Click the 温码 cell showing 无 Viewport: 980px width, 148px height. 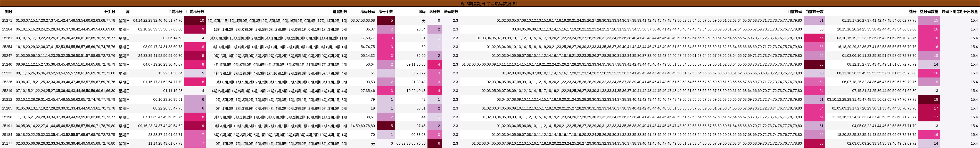[423, 21]
